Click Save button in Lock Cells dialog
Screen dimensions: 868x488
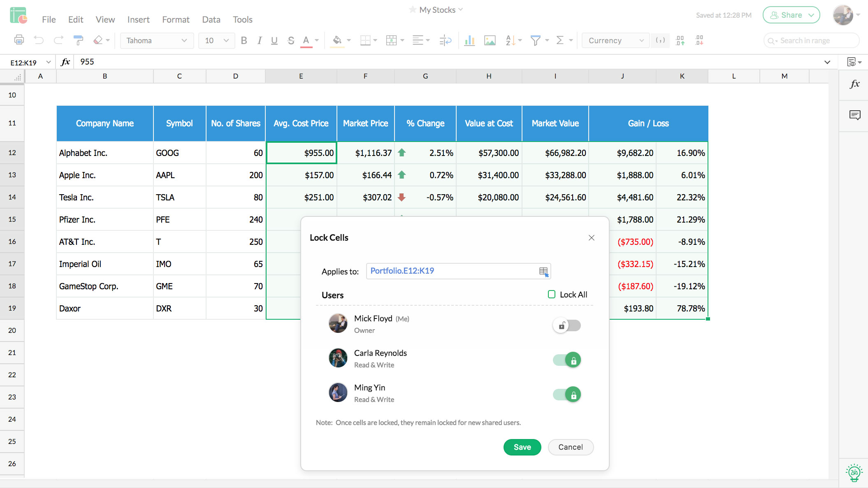(522, 447)
